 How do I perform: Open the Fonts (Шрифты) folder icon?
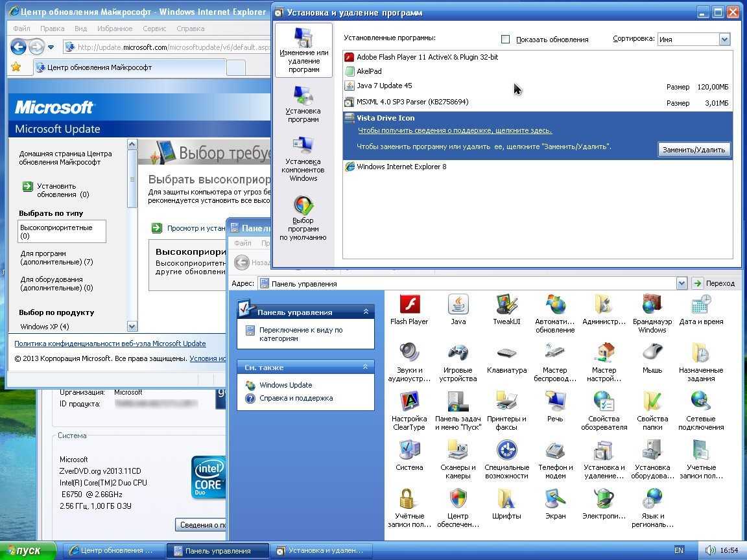point(506,500)
